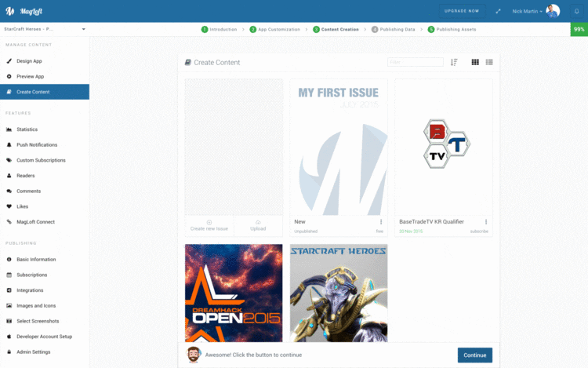The width and height of the screenshot is (588, 368).
Task: Click the Admin Settings lock icon
Action: (9, 352)
